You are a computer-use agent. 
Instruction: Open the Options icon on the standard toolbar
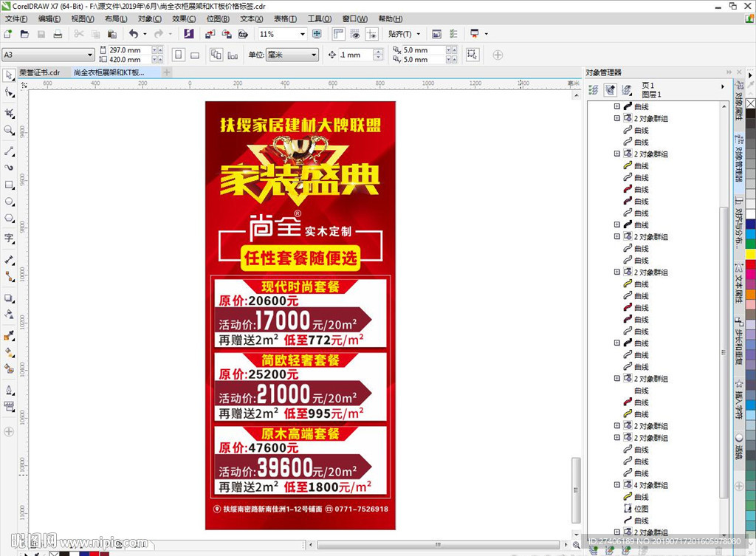coord(454,34)
